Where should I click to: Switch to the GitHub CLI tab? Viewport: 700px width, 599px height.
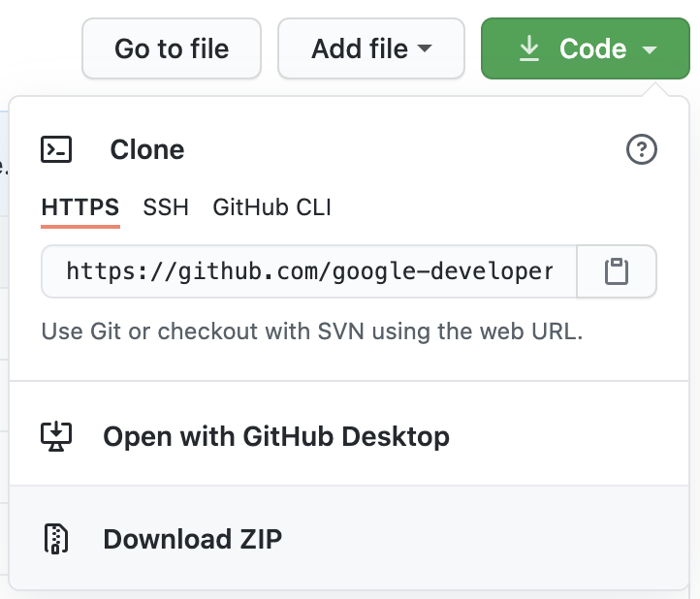271,206
